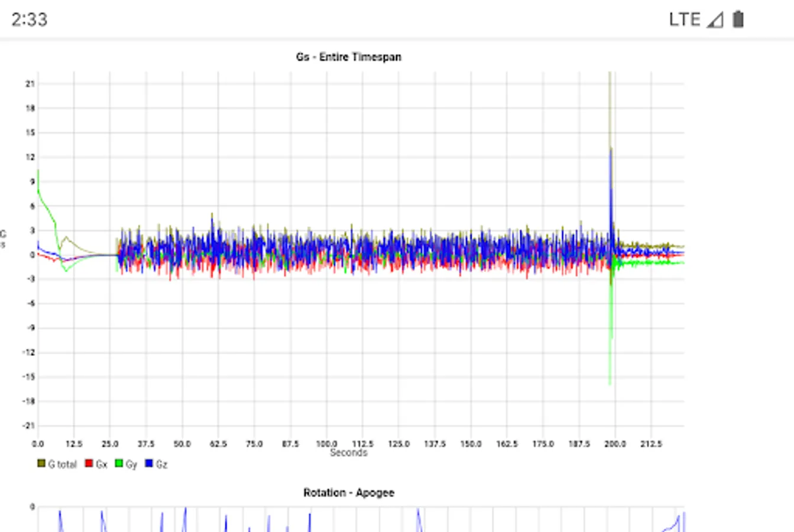Click the '187.5' x-axis tick label
794x532 pixels.
coord(579,444)
